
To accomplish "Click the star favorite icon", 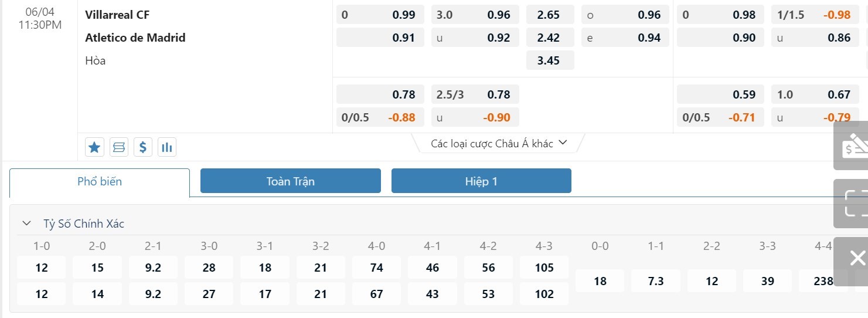I will point(94,147).
